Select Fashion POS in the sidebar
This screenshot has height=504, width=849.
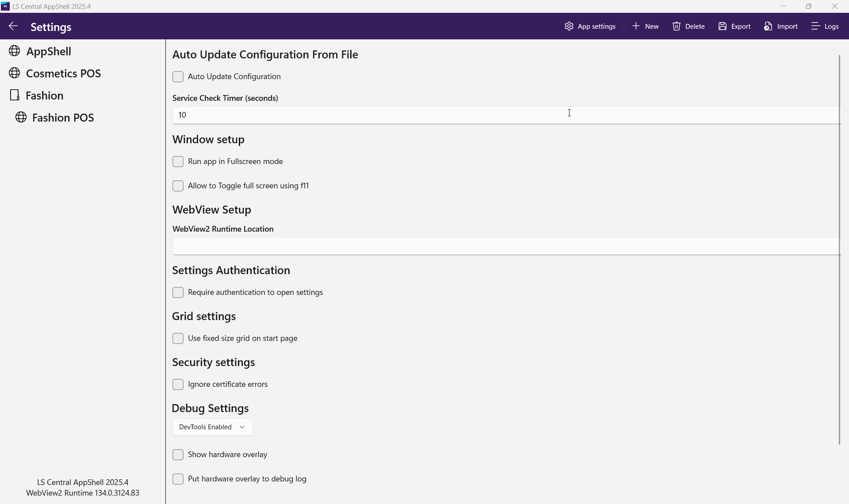click(63, 118)
